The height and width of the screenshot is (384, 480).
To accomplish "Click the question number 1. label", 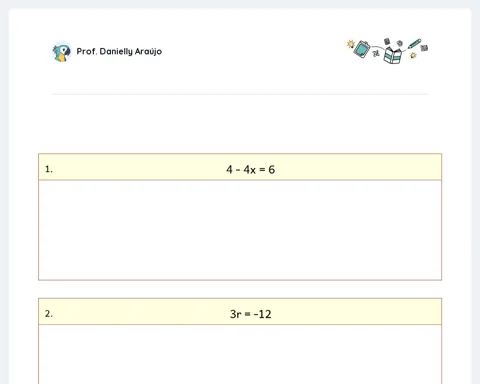I will coord(49,169).
